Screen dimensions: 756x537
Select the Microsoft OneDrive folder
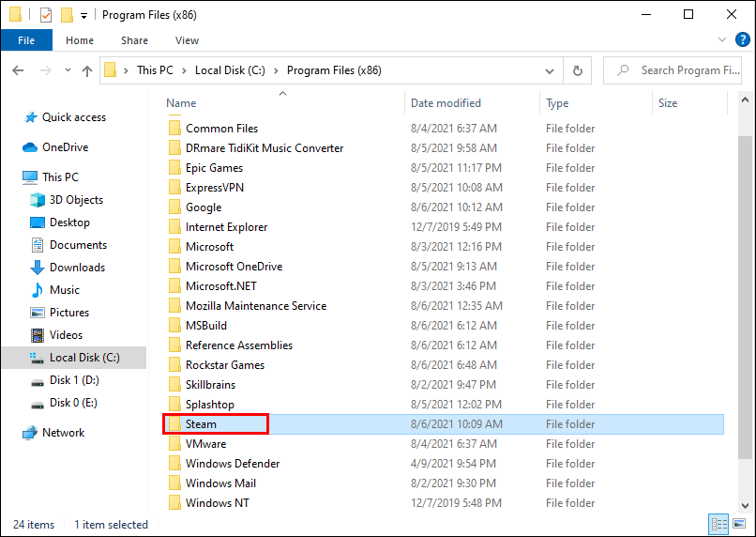point(443,267)
